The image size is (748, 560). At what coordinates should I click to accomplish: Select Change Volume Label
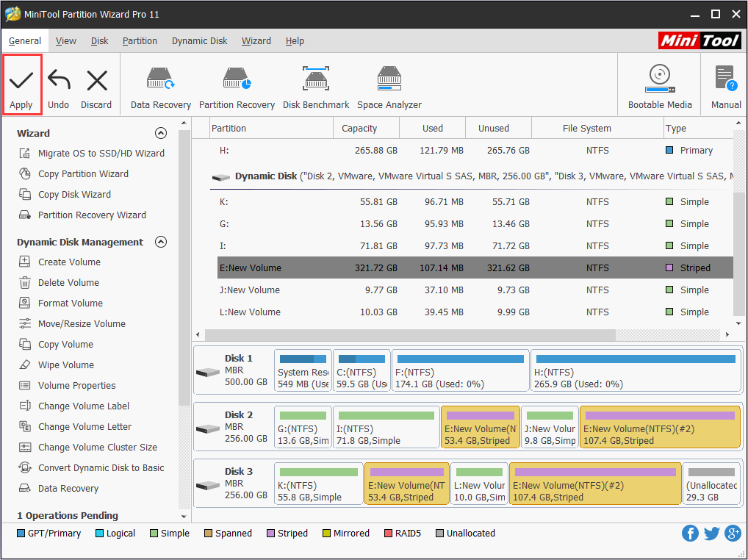[74, 406]
